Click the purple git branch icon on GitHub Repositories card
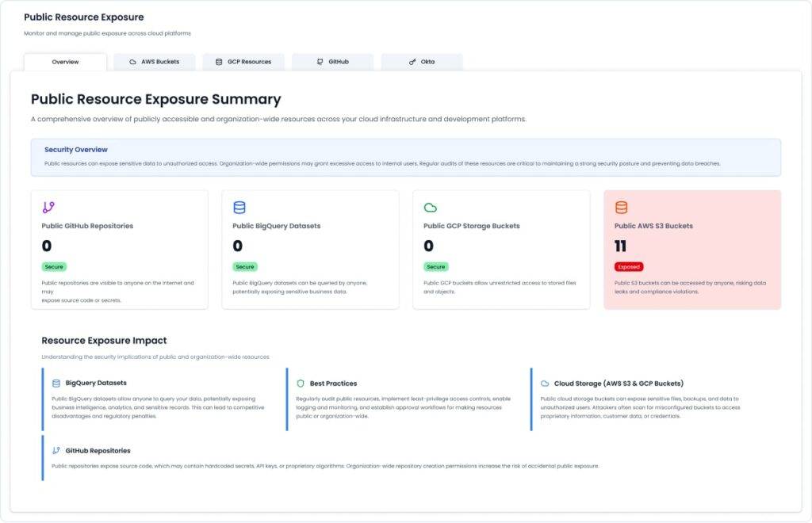Image resolution: width=812 pixels, height=523 pixels. (48, 208)
